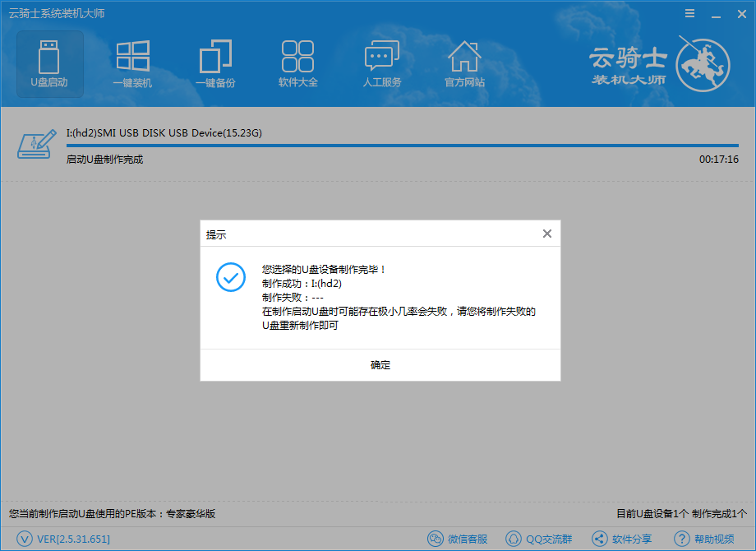The height and width of the screenshot is (551, 756).
Task: Click the QQ penguin icon
Action: (514, 539)
